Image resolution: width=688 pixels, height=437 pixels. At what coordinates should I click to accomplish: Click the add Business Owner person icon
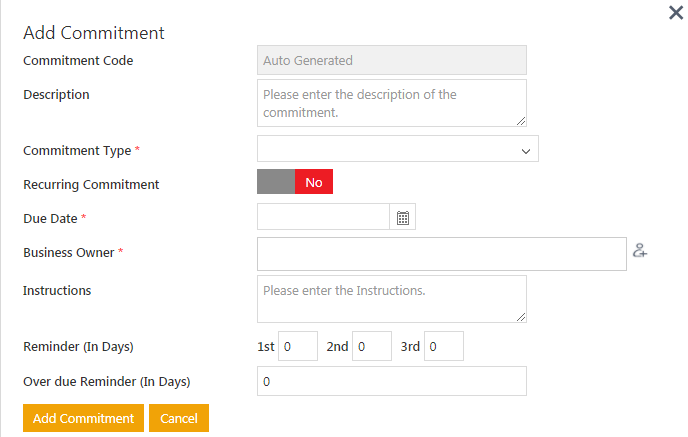tap(640, 252)
